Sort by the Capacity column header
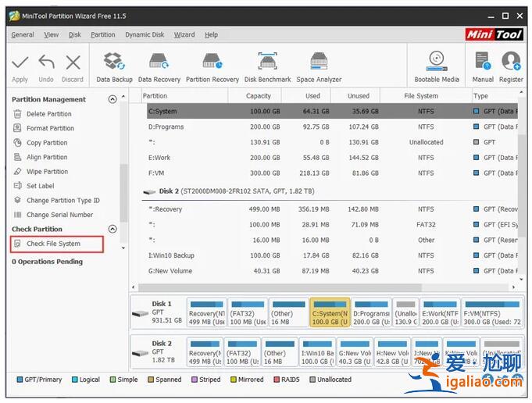Image resolution: width=532 pixels, height=403 pixels. pos(259,96)
